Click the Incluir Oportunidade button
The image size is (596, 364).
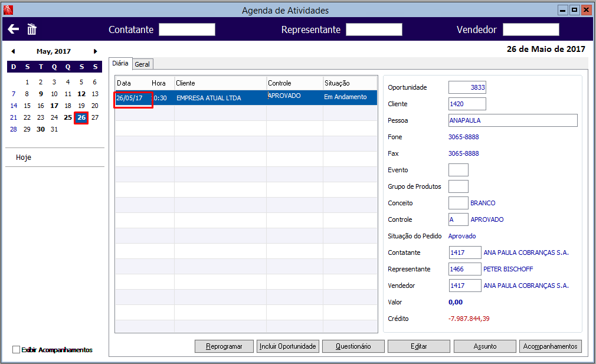(288, 346)
